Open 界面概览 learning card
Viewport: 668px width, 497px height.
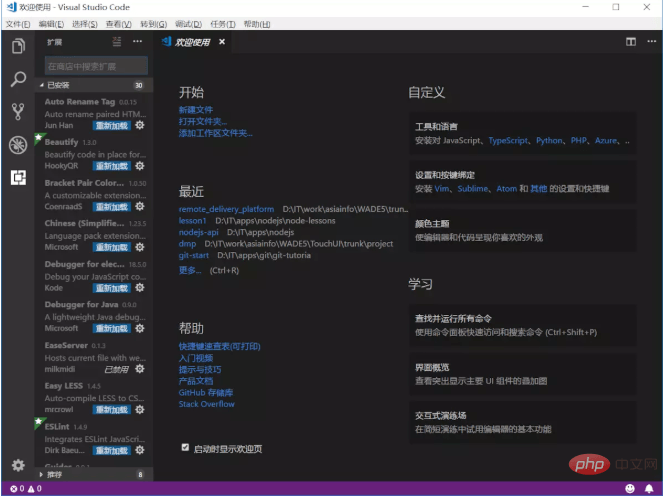tap(523, 373)
